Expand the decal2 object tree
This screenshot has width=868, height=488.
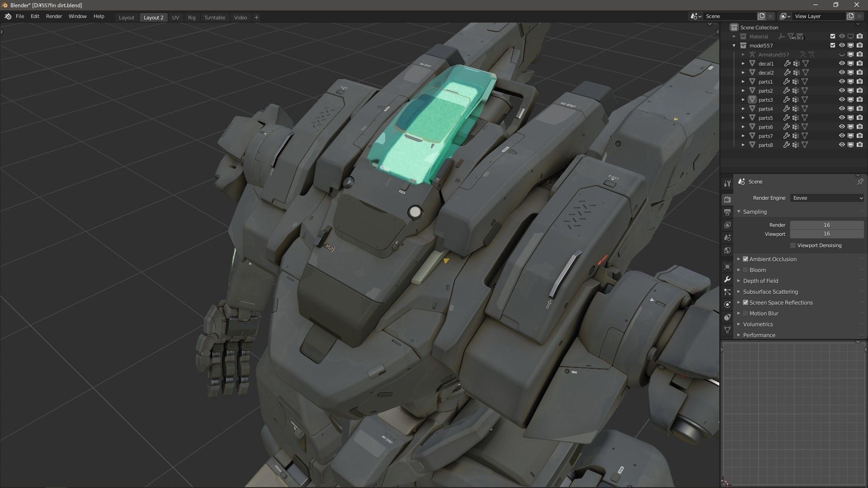pyautogui.click(x=743, y=72)
